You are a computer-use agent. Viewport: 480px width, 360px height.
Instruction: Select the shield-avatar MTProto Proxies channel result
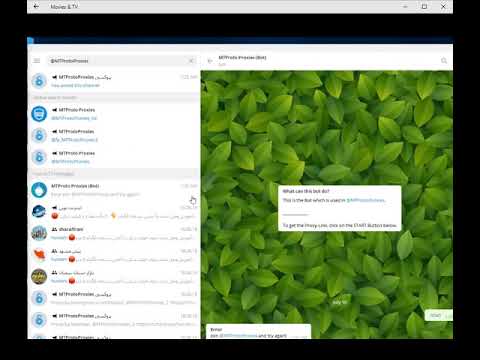(114, 114)
